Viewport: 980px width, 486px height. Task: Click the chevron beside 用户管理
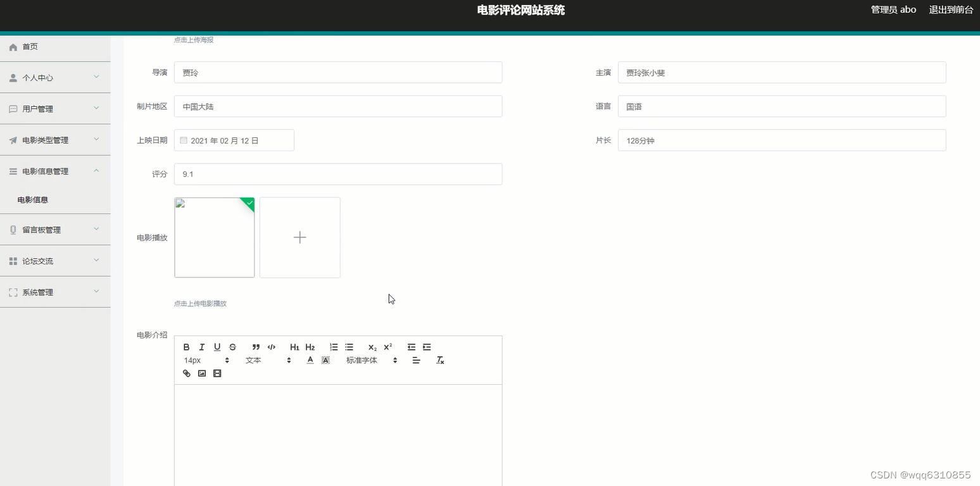click(x=96, y=108)
